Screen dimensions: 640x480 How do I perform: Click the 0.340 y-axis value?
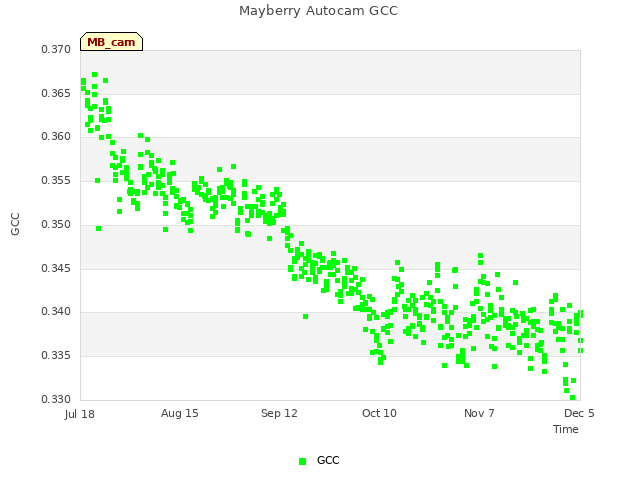[56, 311]
